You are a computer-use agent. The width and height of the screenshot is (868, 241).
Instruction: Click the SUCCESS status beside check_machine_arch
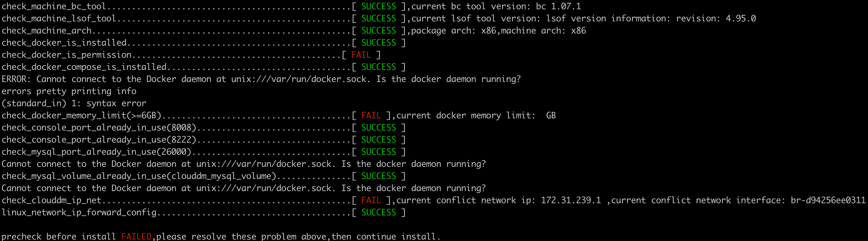click(x=378, y=31)
